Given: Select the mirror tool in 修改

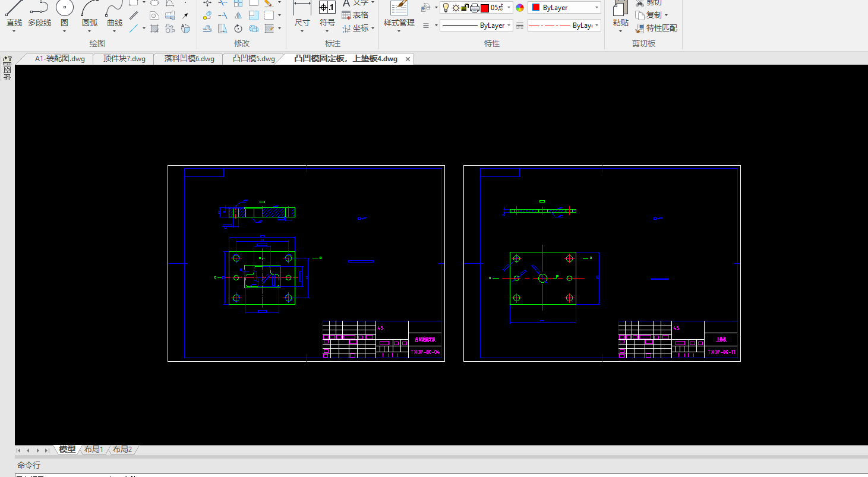Looking at the screenshot, I should (238, 15).
